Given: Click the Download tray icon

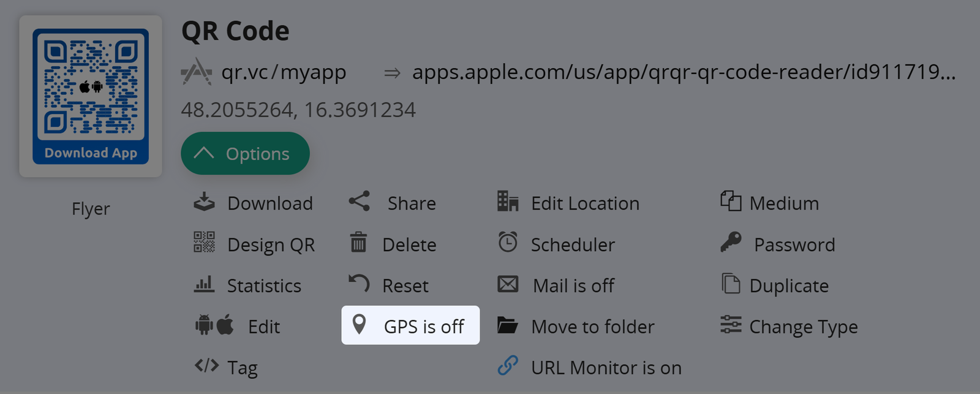Looking at the screenshot, I should point(204,202).
